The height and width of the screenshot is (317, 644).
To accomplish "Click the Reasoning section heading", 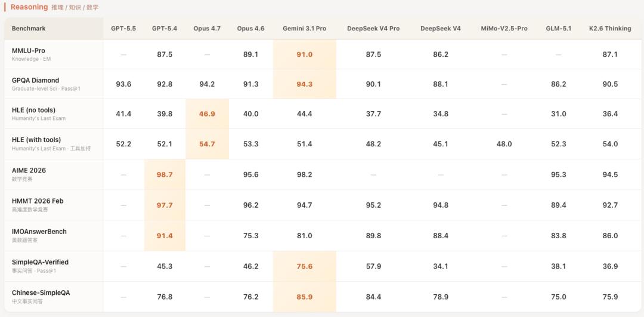I will (29, 7).
